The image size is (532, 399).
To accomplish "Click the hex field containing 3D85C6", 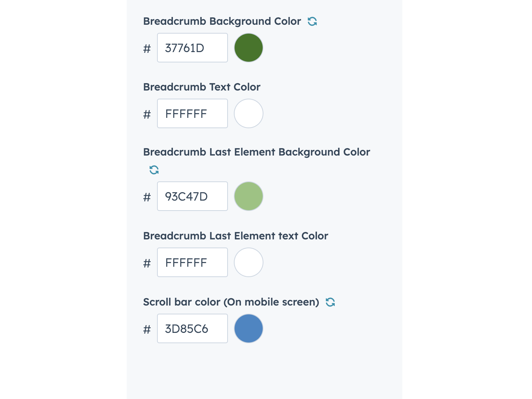I will click(x=192, y=329).
